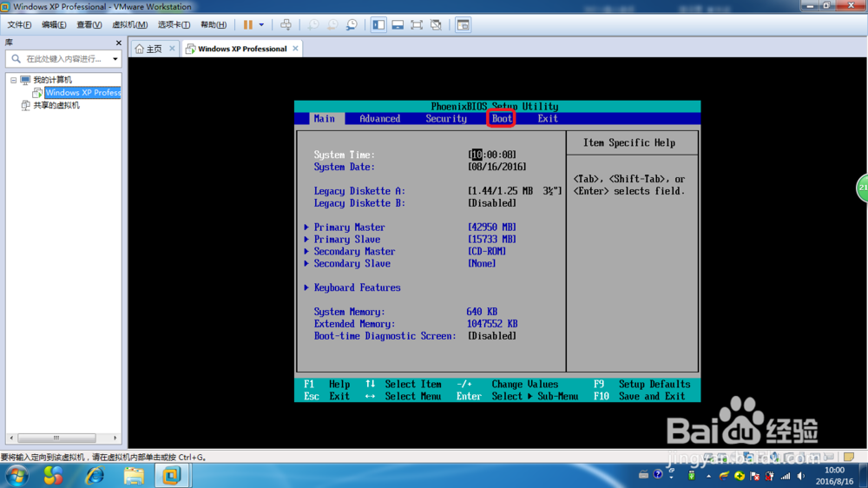Click the volume speaker tray icon
Image resolution: width=868 pixels, height=488 pixels.
click(x=801, y=476)
